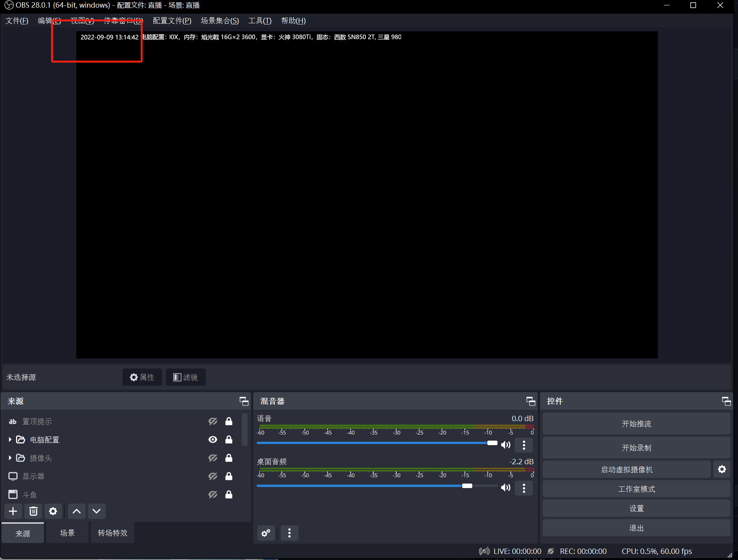Pop out the 混音器 panel
The width and height of the screenshot is (738, 560).
(x=530, y=401)
